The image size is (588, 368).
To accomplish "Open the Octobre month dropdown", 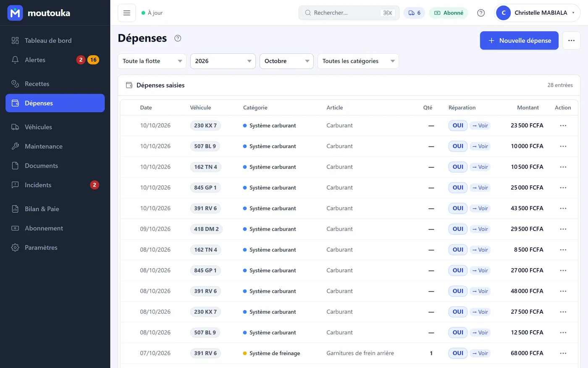I will coord(286,61).
